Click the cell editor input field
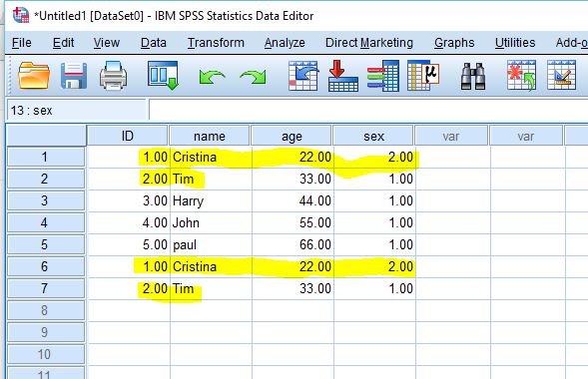Screen dimensions: 588x379 (x=368, y=110)
